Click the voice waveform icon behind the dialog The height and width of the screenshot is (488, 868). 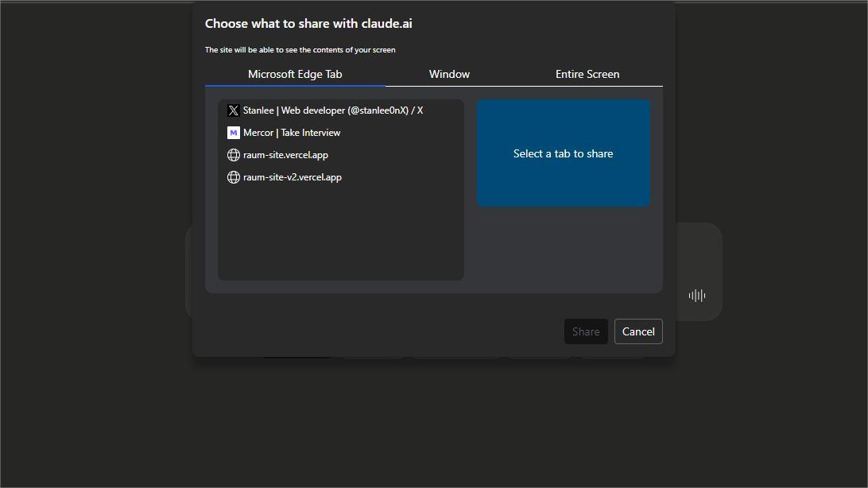click(x=697, y=296)
